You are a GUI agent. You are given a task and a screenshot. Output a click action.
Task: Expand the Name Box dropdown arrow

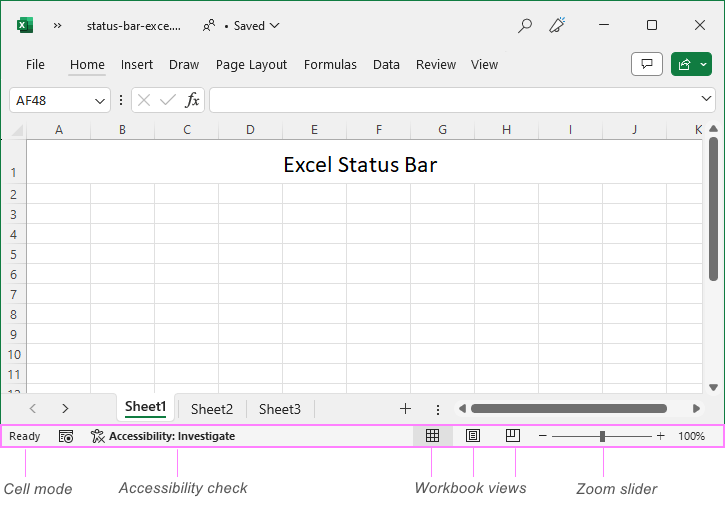100,100
